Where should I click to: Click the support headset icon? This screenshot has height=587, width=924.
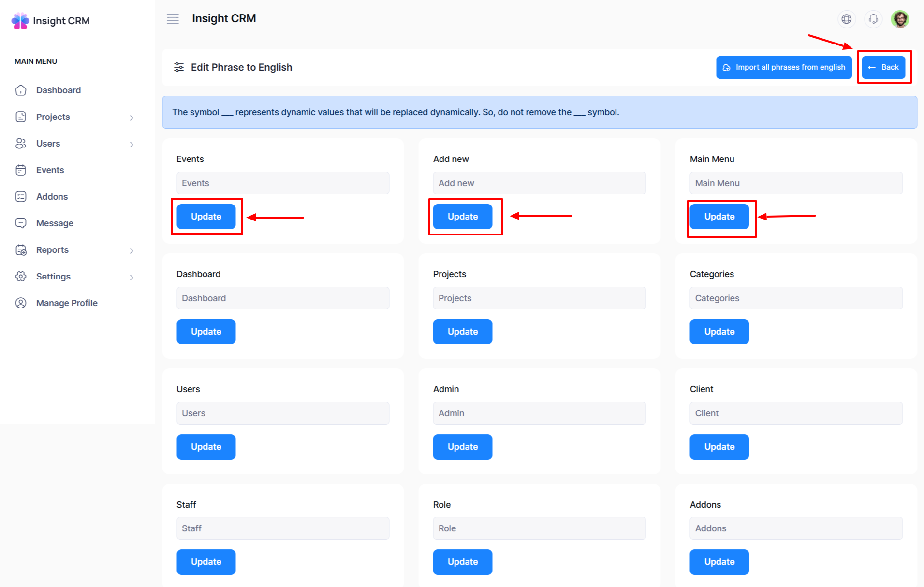click(873, 19)
